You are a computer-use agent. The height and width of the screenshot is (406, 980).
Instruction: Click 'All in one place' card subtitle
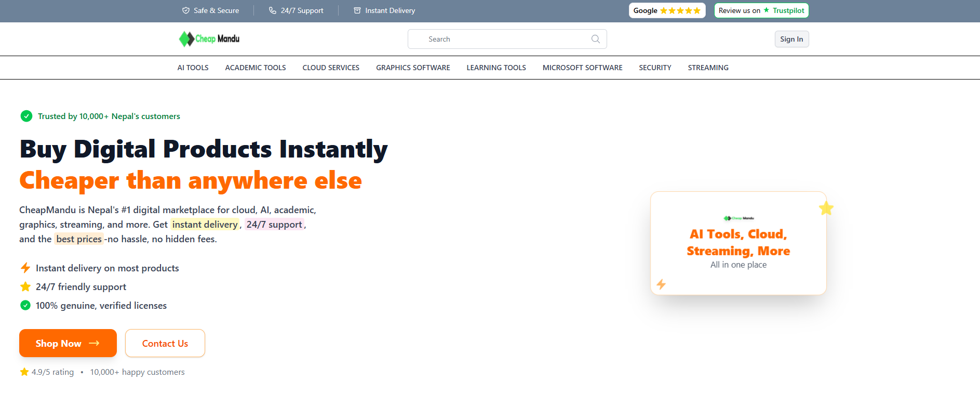point(739,265)
